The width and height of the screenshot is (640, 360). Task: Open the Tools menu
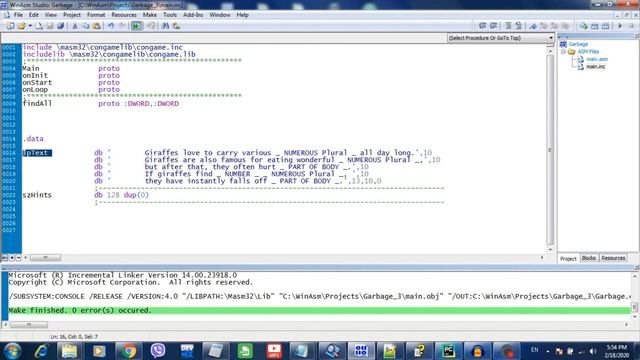pos(170,15)
